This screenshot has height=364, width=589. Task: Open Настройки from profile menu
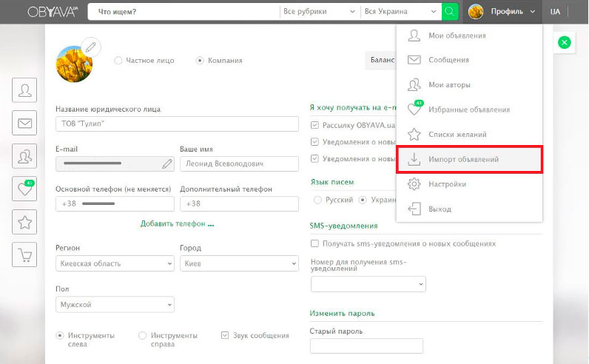[x=447, y=183]
